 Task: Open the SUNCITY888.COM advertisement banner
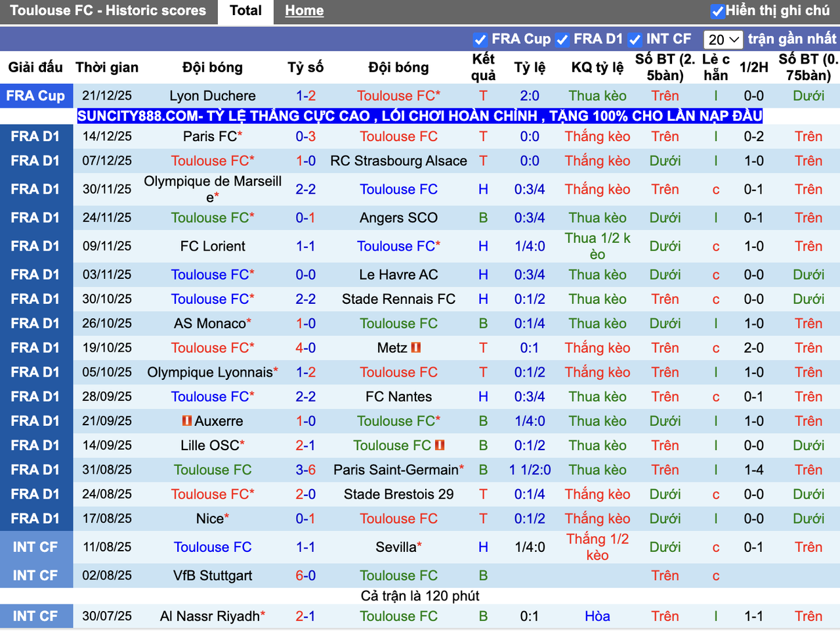coord(420,116)
